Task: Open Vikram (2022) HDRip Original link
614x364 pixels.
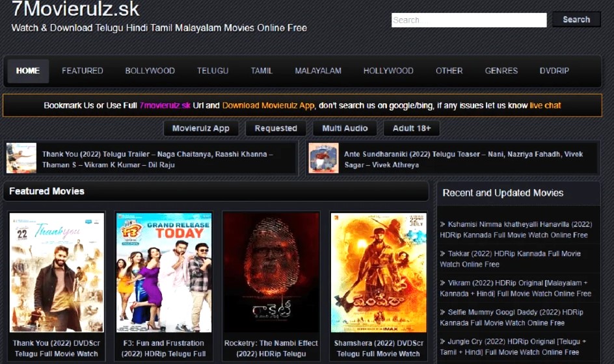Action: point(515,289)
